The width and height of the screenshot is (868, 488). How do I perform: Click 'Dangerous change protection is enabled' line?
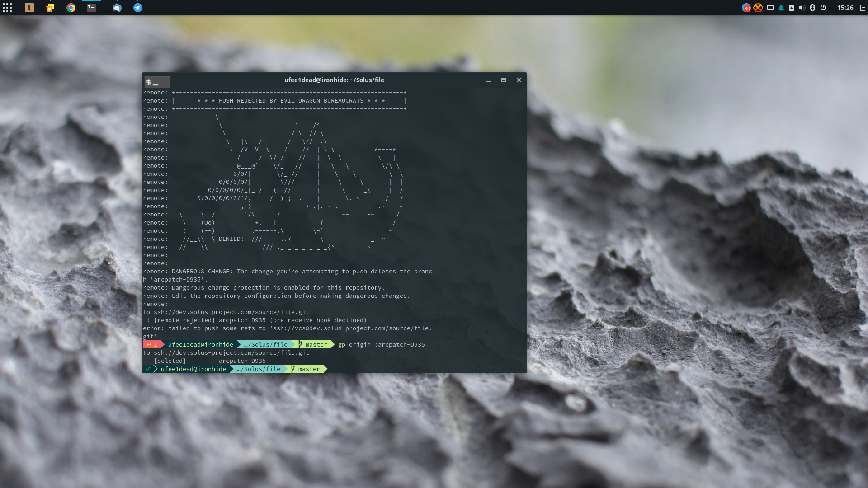[x=264, y=288]
